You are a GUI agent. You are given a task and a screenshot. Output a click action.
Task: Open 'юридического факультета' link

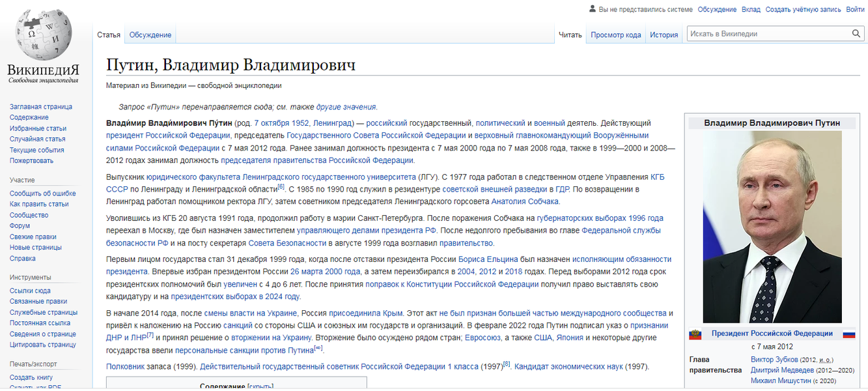(193, 177)
